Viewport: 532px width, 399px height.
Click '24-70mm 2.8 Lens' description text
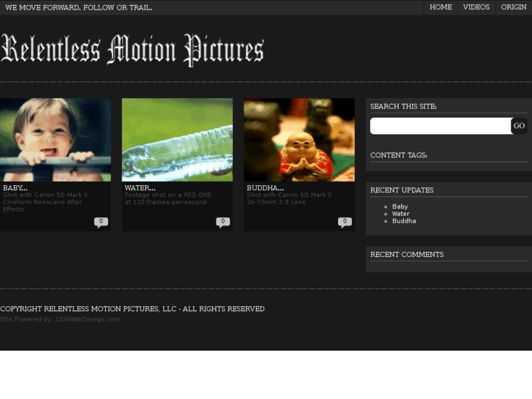tap(276, 202)
